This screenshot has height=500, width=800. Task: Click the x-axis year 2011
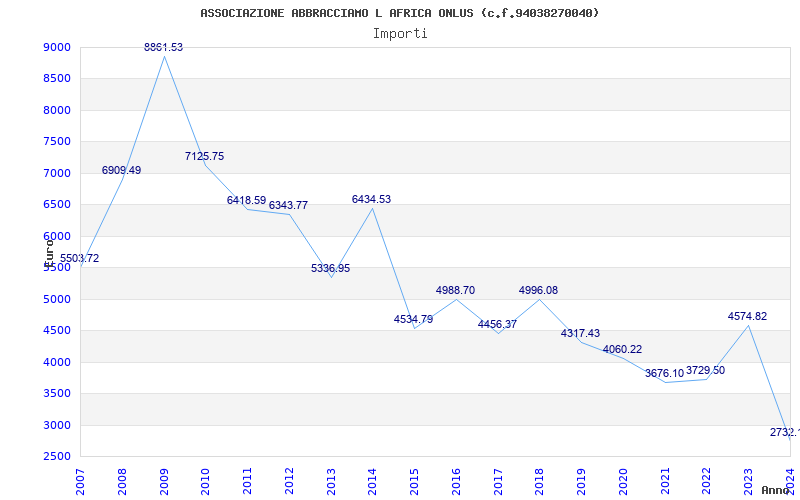tap(247, 482)
